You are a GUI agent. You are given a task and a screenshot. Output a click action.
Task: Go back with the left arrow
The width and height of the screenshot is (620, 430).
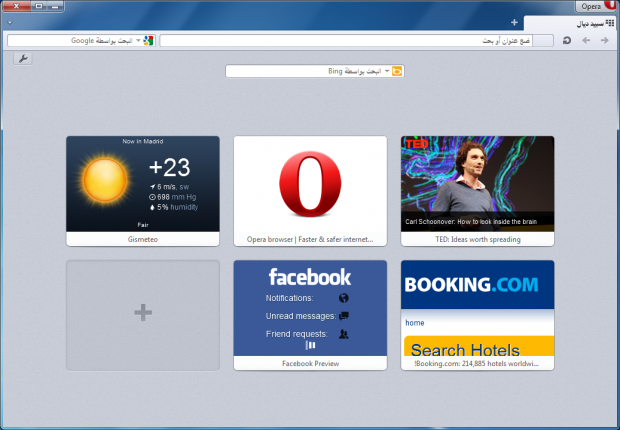tap(586, 40)
